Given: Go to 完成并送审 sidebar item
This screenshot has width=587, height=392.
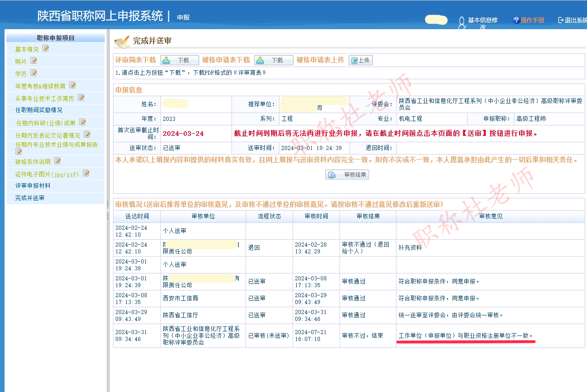Looking at the screenshot, I should click(30, 198).
